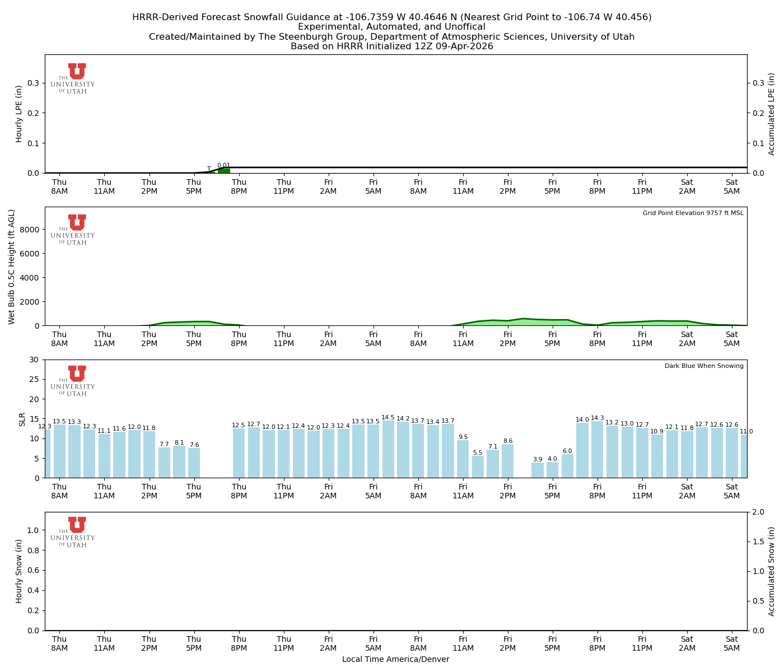Screen dimensions: 784x672
Task: Click the green 0.01 precipitation bar
Action: click(x=224, y=170)
